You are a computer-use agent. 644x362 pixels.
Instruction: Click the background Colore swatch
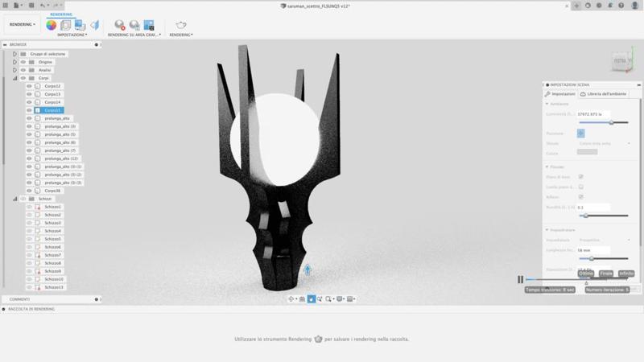pos(588,152)
